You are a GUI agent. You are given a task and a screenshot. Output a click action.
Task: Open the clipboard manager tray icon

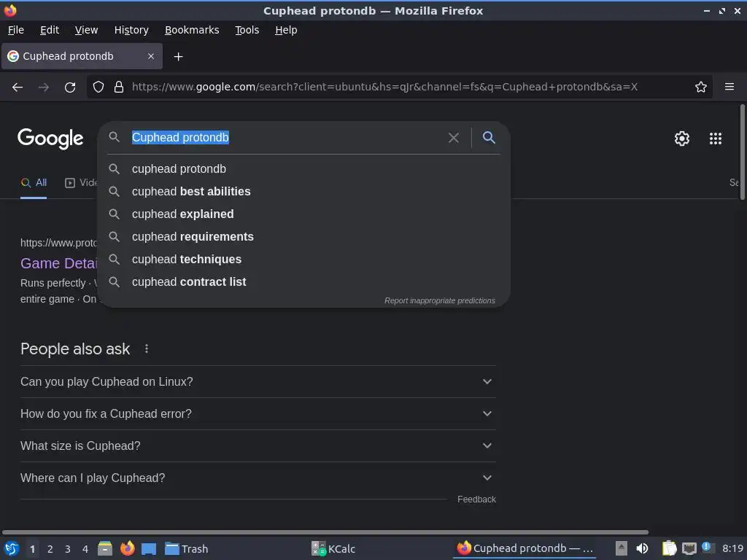click(x=669, y=548)
